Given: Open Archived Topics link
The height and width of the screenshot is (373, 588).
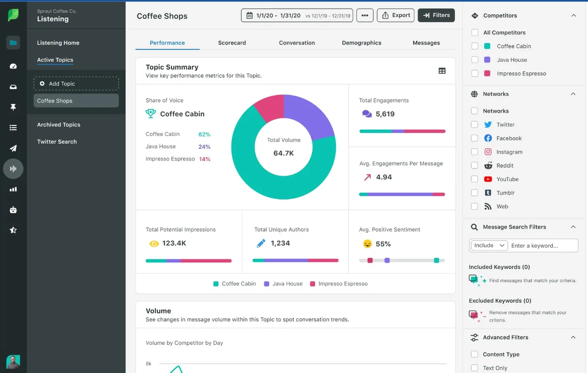Looking at the screenshot, I should click(58, 125).
